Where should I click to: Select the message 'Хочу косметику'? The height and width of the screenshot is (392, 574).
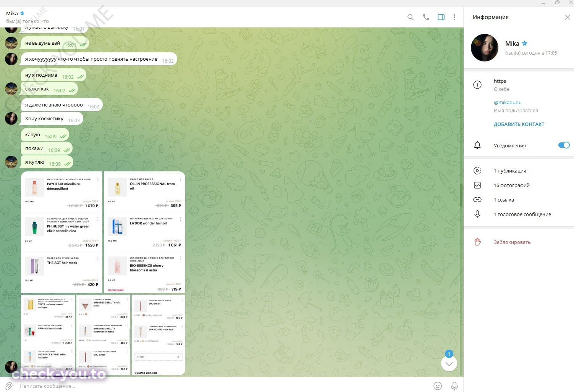pyautogui.click(x=52, y=119)
